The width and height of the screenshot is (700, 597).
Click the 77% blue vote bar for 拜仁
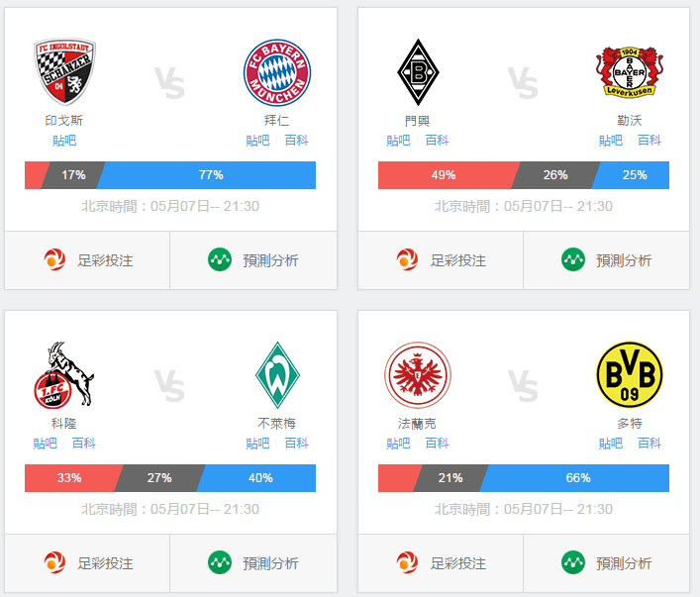click(x=206, y=175)
